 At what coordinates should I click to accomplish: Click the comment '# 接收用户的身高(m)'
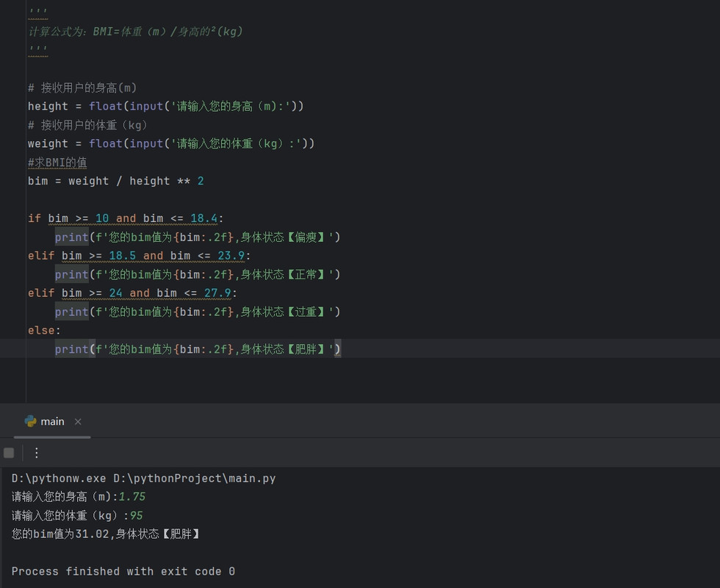tap(82, 87)
